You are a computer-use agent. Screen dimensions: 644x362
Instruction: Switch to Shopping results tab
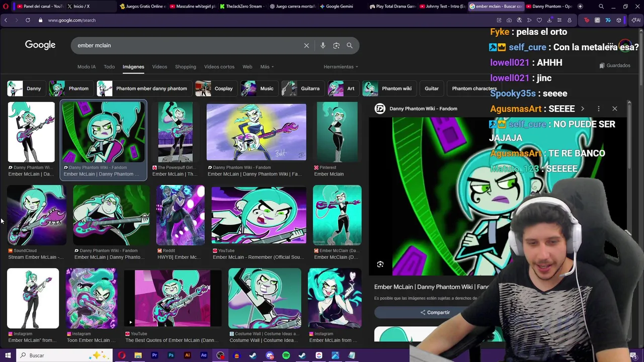[186, 67]
